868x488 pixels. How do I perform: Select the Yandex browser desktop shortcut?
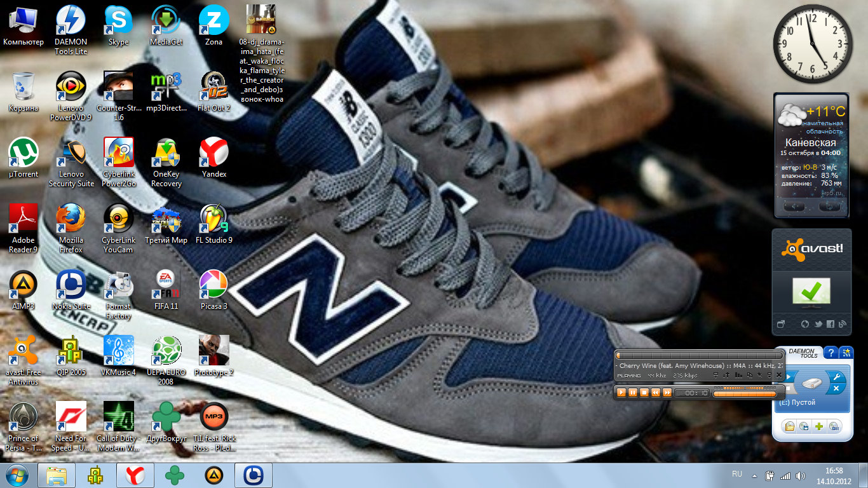click(x=214, y=158)
